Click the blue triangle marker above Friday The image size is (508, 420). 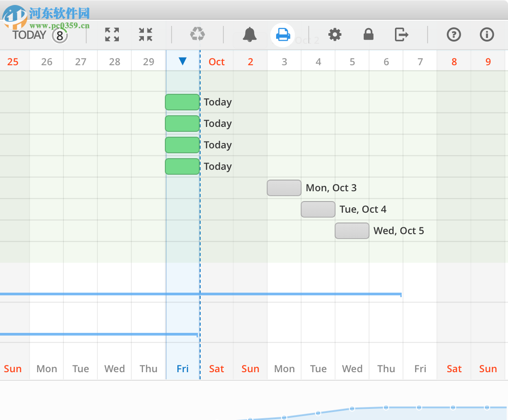183,62
